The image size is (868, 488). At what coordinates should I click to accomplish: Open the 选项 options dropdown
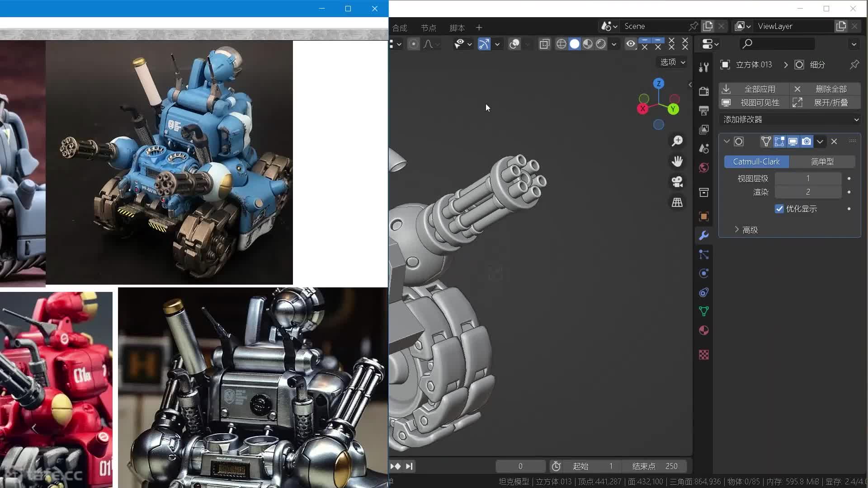click(672, 62)
